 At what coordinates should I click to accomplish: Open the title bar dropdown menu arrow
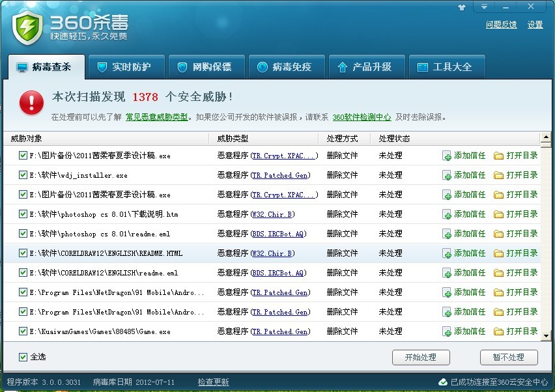[484, 7]
